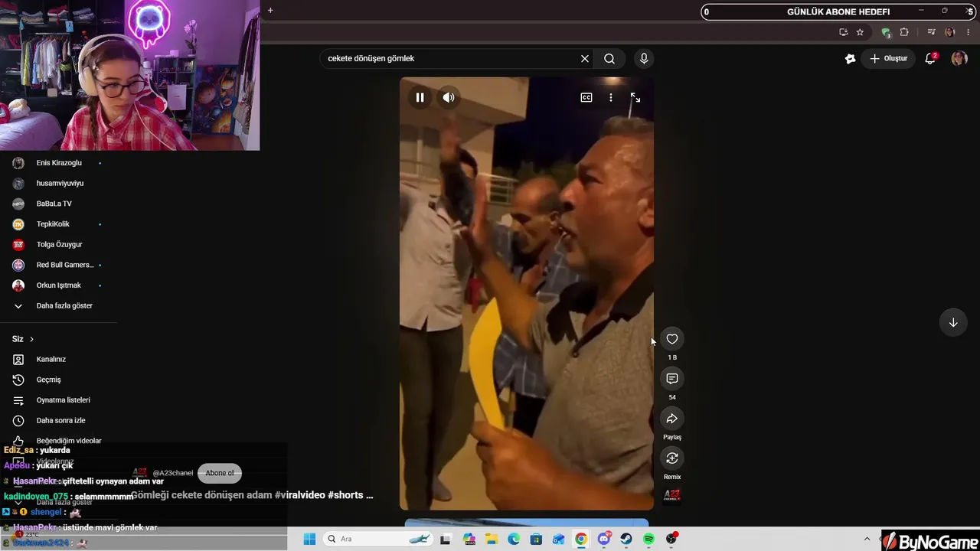
Task: Open the Chrome three-dot menu
Action: point(969,32)
